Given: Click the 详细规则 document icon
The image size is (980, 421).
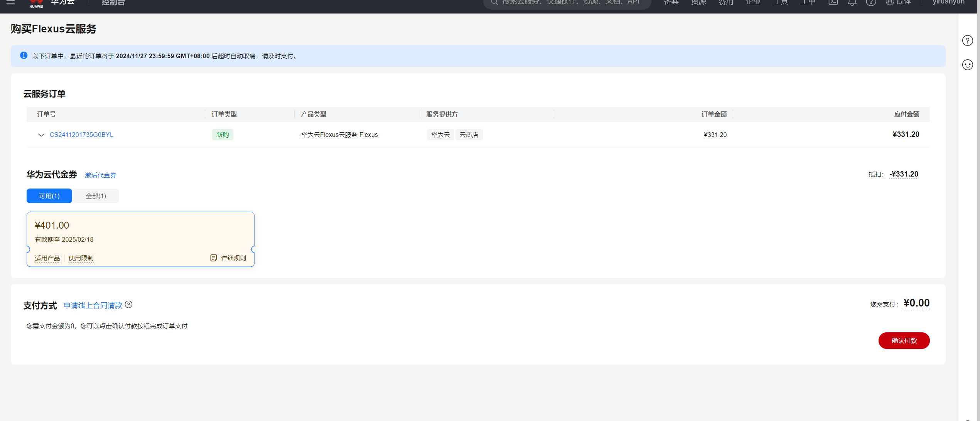Looking at the screenshot, I should tap(214, 258).
